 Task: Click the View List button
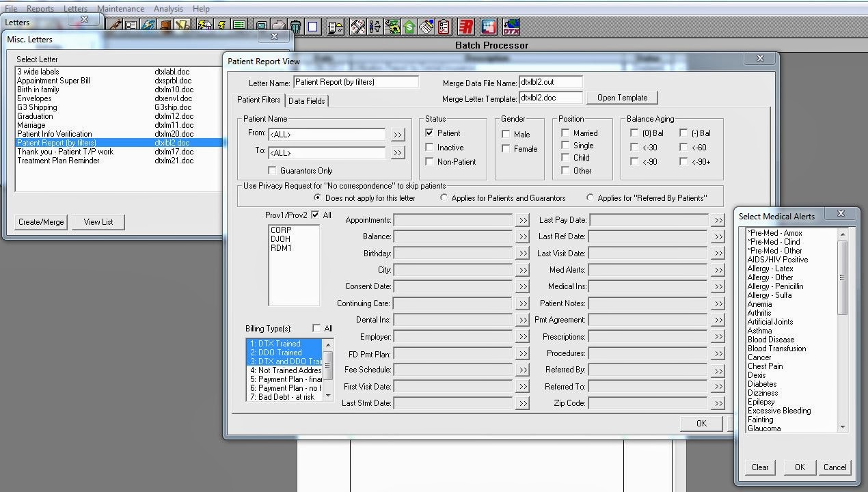pos(98,222)
